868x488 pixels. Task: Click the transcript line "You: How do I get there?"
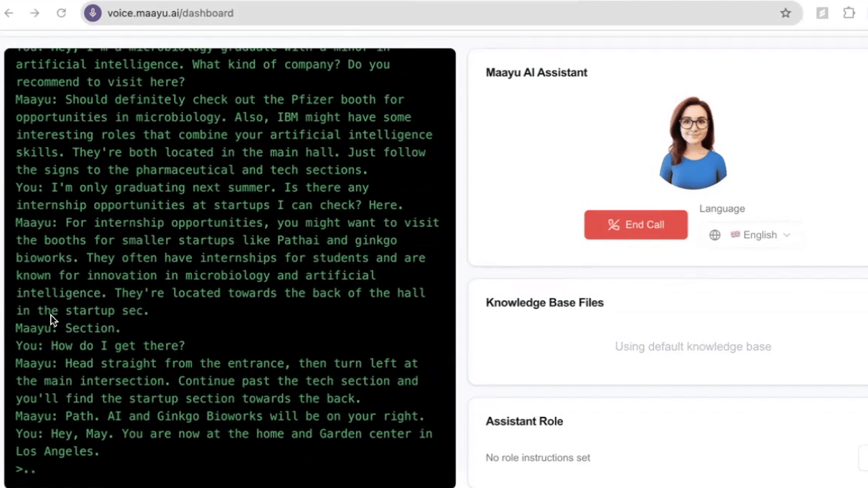(x=100, y=346)
